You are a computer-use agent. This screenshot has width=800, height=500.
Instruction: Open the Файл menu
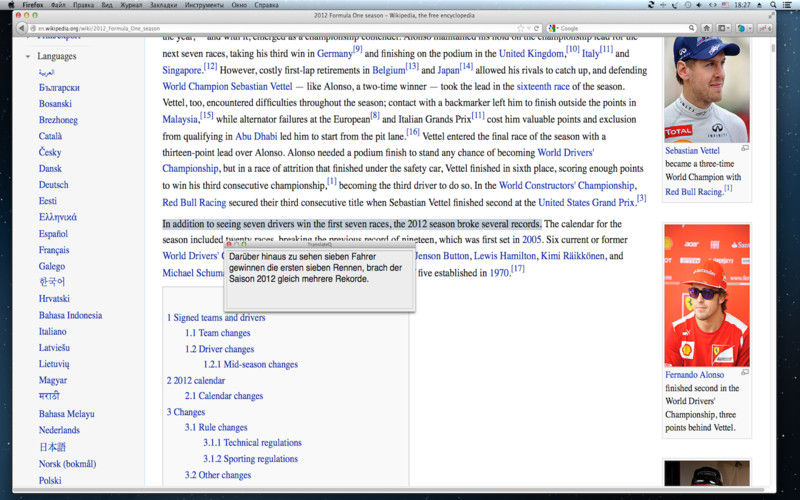coord(58,5)
